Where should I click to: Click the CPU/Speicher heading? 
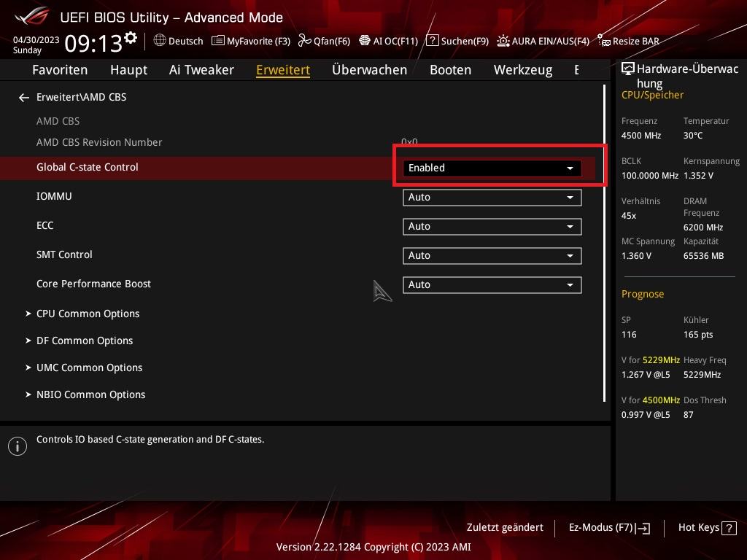[x=652, y=95]
